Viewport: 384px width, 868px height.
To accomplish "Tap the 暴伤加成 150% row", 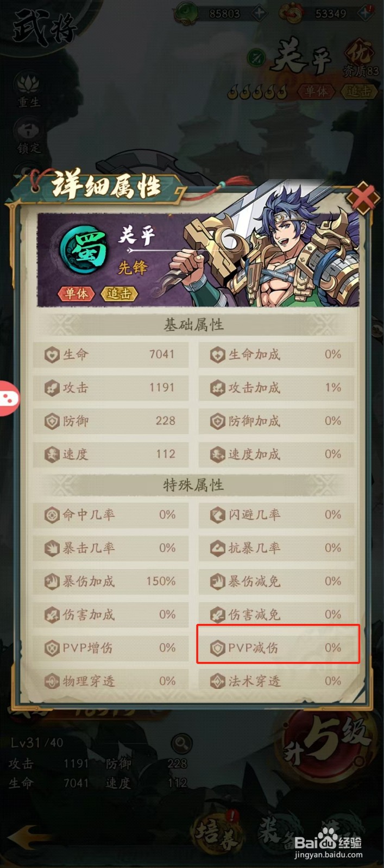I will [x=111, y=582].
